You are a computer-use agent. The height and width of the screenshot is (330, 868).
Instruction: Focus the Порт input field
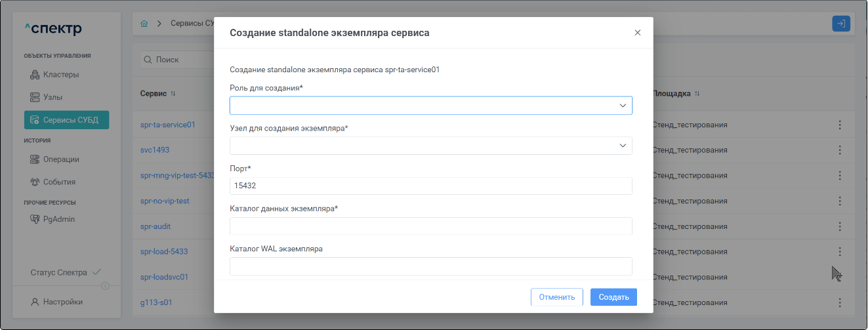click(x=430, y=186)
